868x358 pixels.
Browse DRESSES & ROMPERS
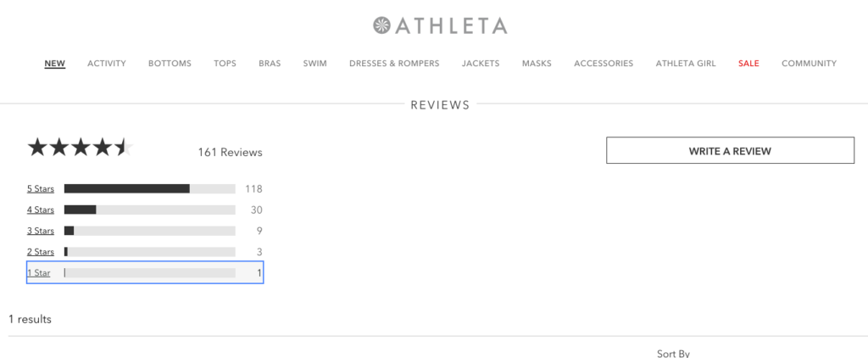pyautogui.click(x=394, y=64)
